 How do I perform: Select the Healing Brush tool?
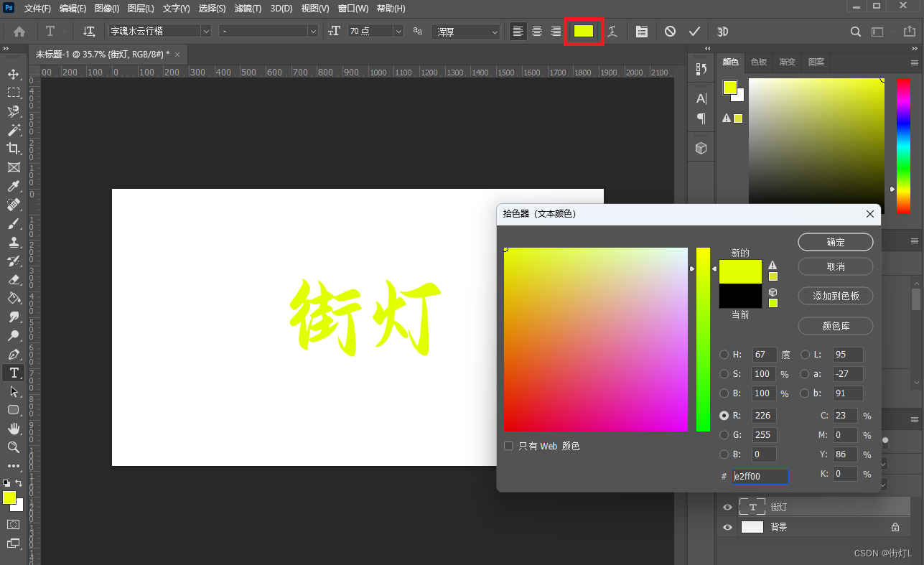click(x=14, y=205)
